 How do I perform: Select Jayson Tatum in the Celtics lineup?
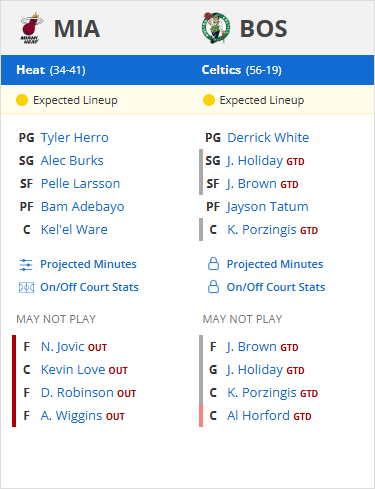(268, 207)
